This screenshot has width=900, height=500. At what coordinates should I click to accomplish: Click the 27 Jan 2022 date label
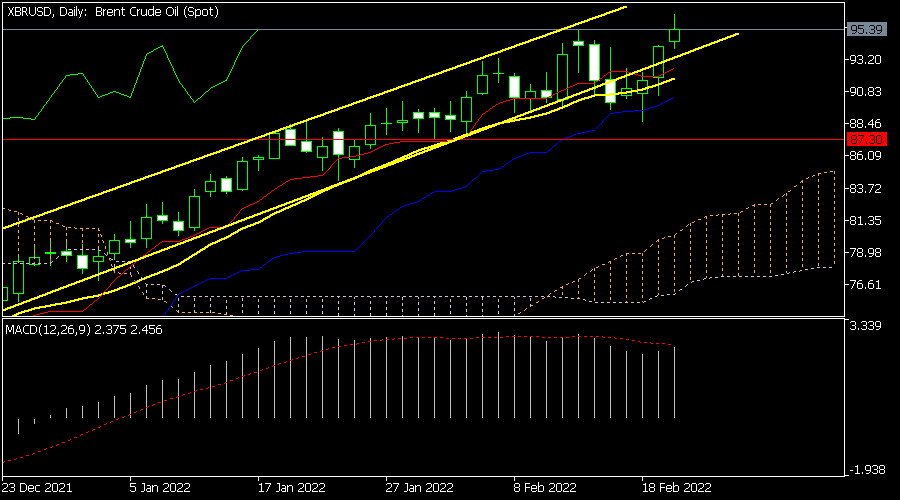click(x=420, y=488)
